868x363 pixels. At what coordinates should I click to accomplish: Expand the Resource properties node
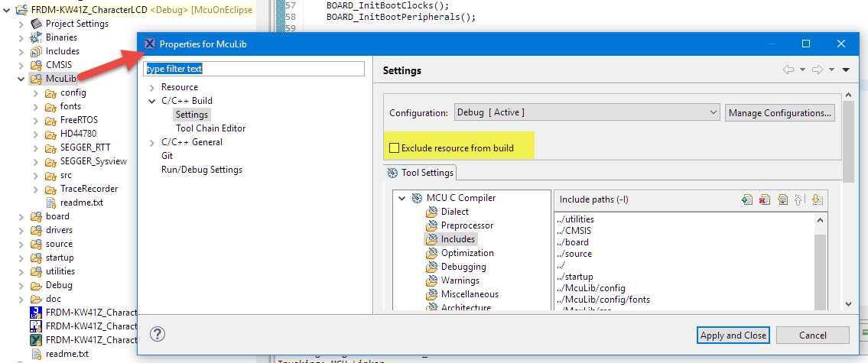[152, 87]
